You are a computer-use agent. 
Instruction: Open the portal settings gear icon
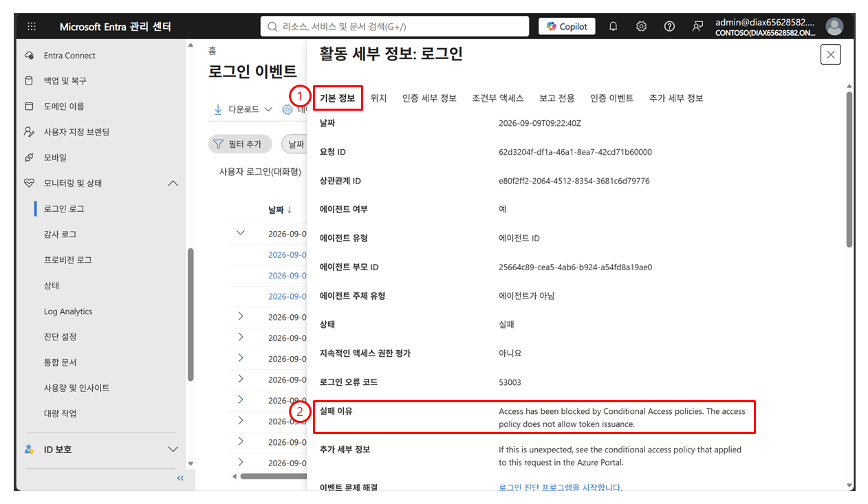(641, 27)
